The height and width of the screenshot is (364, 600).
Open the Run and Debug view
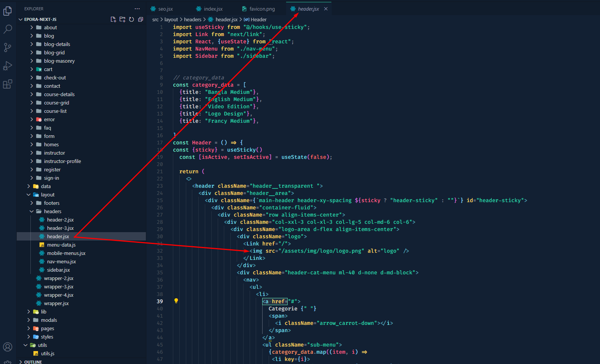(8, 66)
